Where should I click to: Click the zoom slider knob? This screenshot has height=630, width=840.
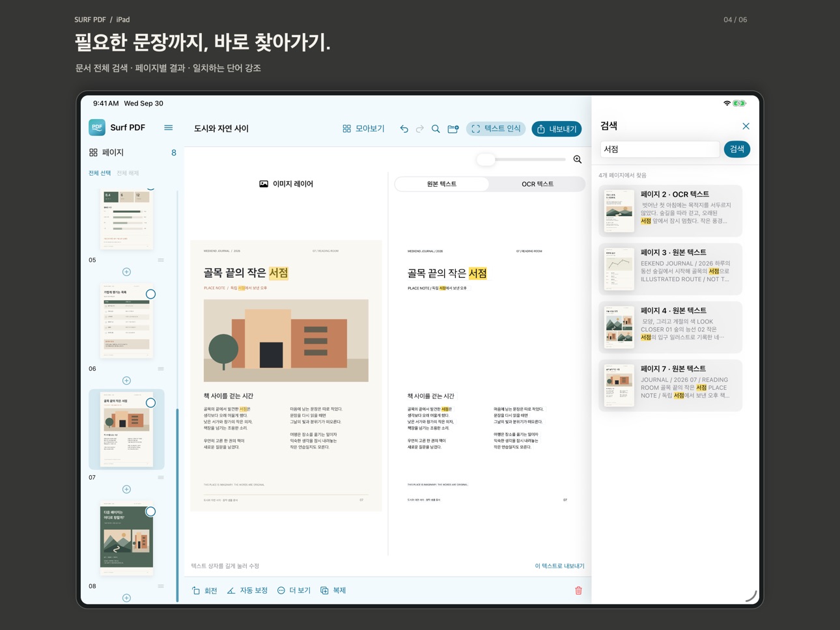[486, 159]
